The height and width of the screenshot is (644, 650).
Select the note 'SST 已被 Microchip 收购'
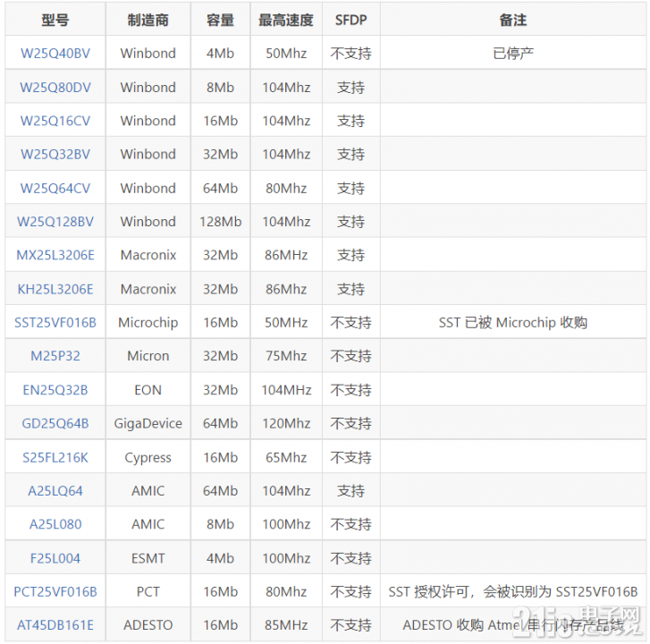[x=513, y=323]
